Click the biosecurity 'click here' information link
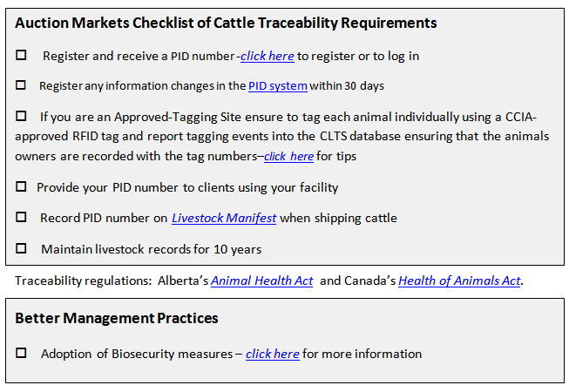Viewport: 569px width, 392px height. click(272, 354)
